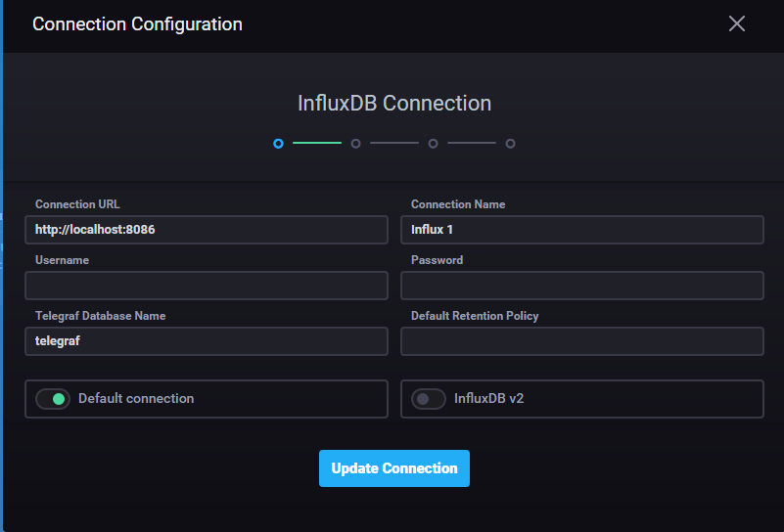Click the first active wizard step dot
The height and width of the screenshot is (532, 784).
[x=279, y=144]
